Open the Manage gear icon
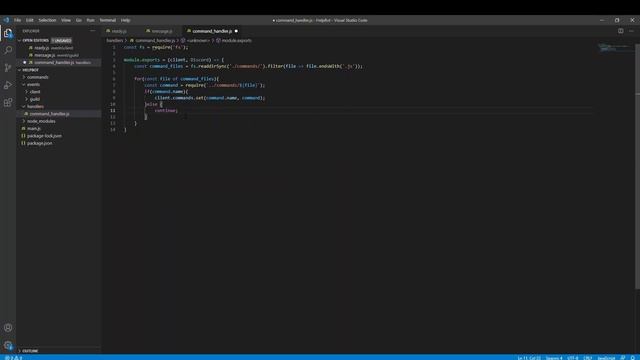The height and width of the screenshot is (360, 640). (x=8, y=345)
